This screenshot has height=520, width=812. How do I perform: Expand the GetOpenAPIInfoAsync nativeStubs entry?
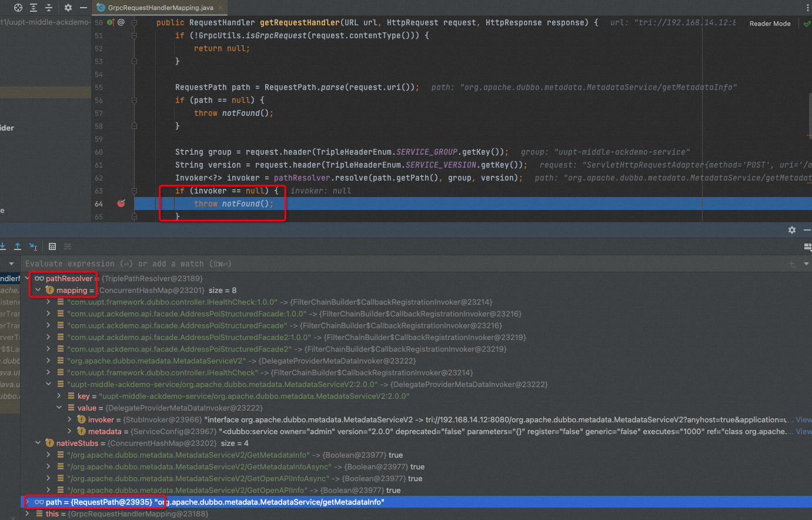(x=48, y=478)
